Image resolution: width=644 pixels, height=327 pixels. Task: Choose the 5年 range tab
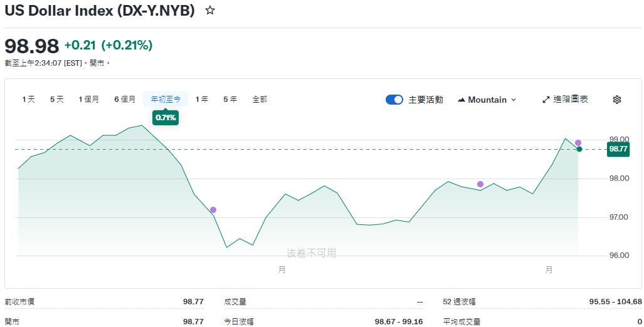[230, 99]
